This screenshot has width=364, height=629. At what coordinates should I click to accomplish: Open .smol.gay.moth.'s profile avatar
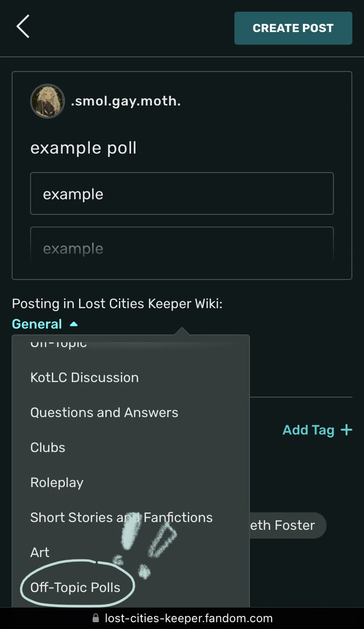tap(48, 101)
